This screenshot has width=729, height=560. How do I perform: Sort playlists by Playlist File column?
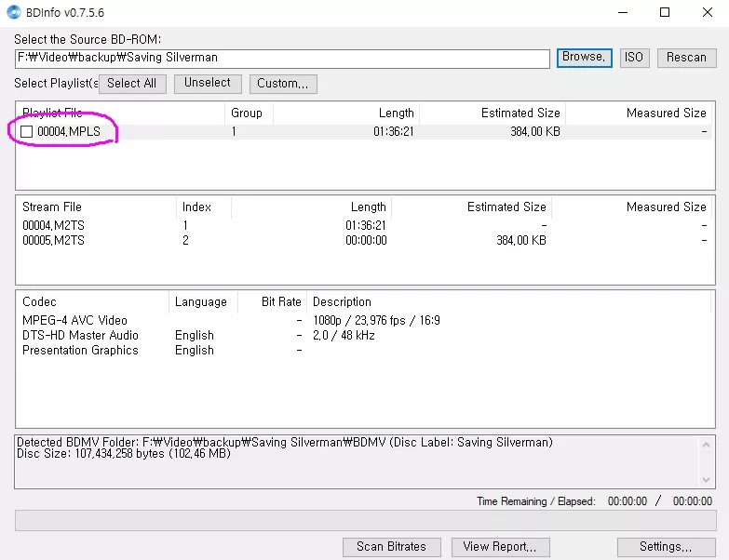point(121,113)
